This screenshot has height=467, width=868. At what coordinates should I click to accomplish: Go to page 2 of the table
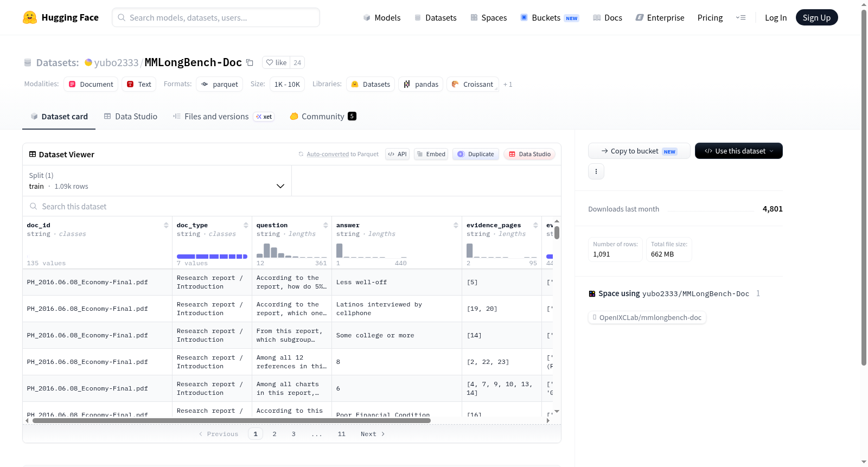click(x=275, y=434)
